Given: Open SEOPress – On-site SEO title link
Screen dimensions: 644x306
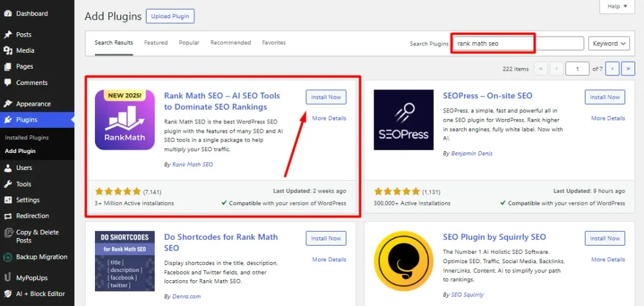Looking at the screenshot, I should (487, 96).
